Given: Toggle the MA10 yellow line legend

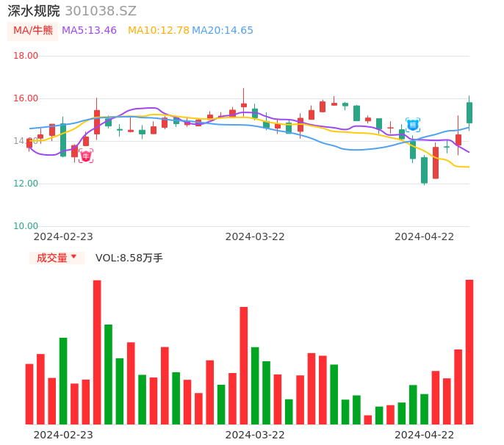Looking at the screenshot, I should 158,31.
